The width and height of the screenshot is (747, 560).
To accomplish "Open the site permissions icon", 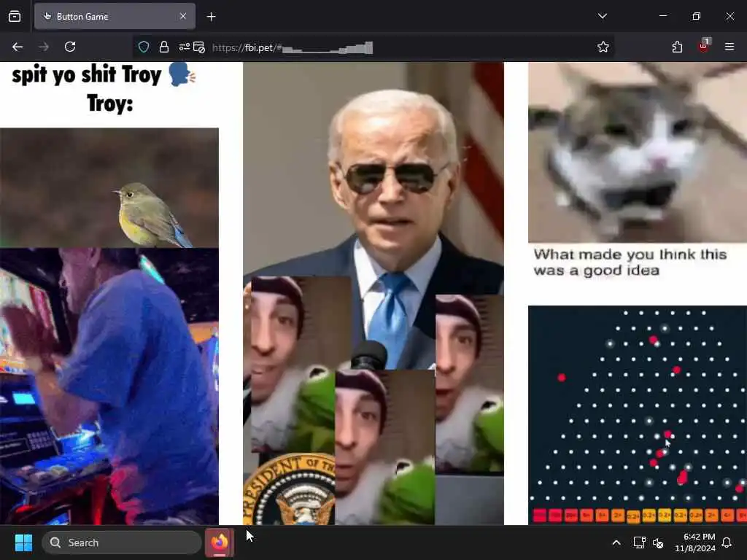I will click(185, 47).
